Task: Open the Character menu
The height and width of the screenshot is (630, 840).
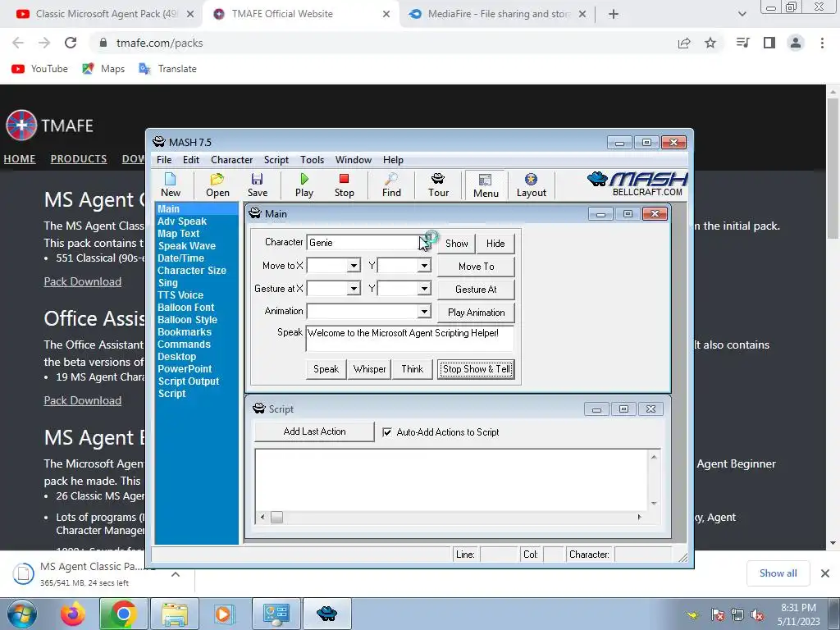Action: (231, 160)
